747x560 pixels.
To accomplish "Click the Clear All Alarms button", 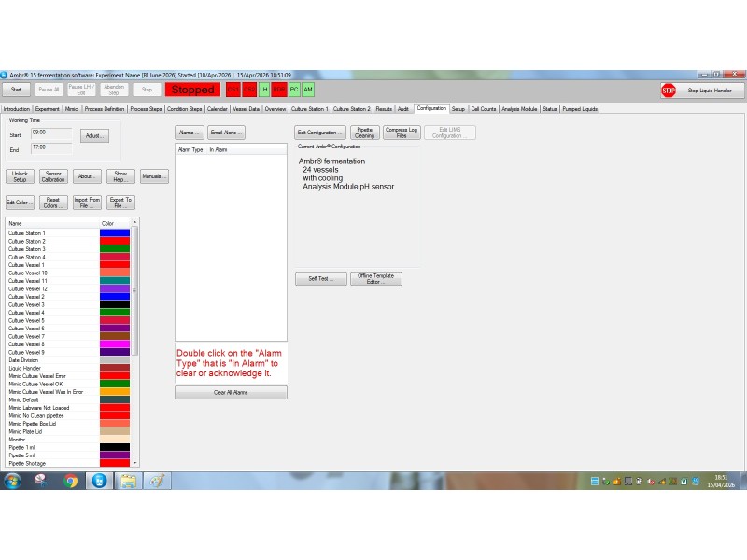I will (x=231, y=392).
